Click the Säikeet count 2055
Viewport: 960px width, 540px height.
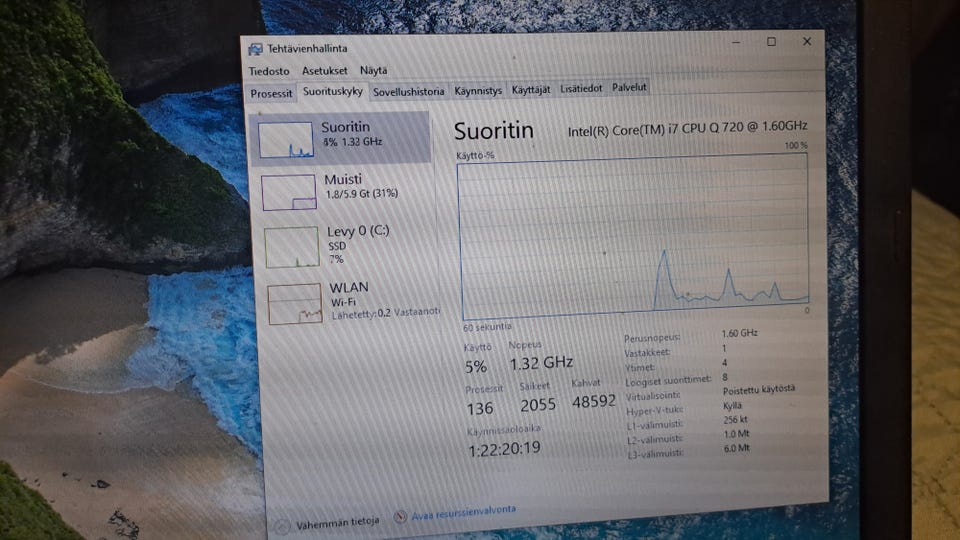click(538, 405)
